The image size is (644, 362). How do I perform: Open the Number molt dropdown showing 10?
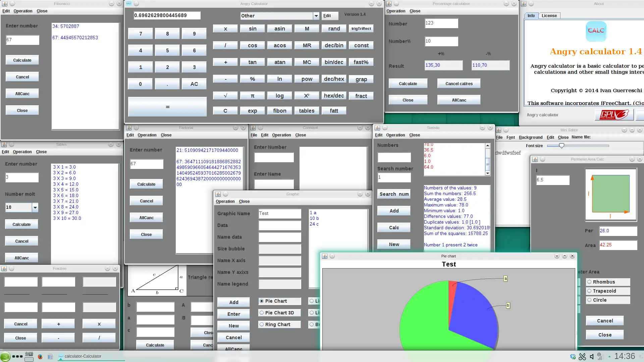pos(35,207)
